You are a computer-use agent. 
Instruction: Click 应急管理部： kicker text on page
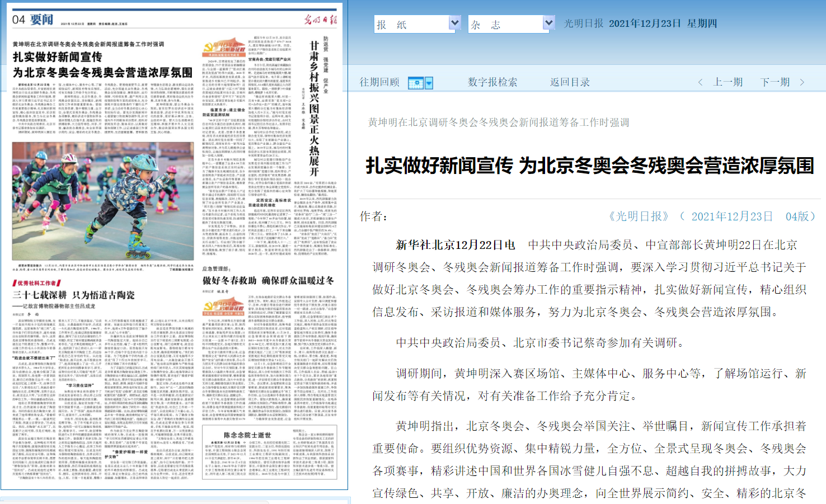click(216, 269)
